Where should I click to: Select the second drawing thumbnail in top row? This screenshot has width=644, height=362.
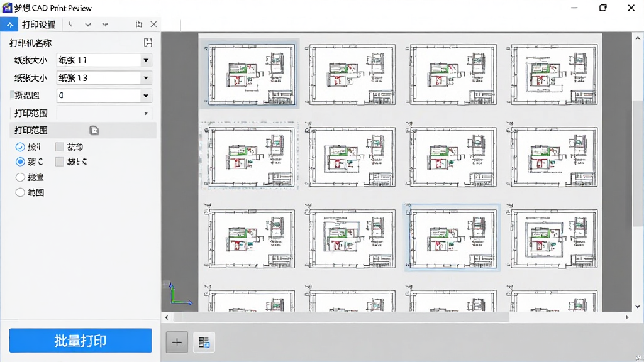[351, 74]
